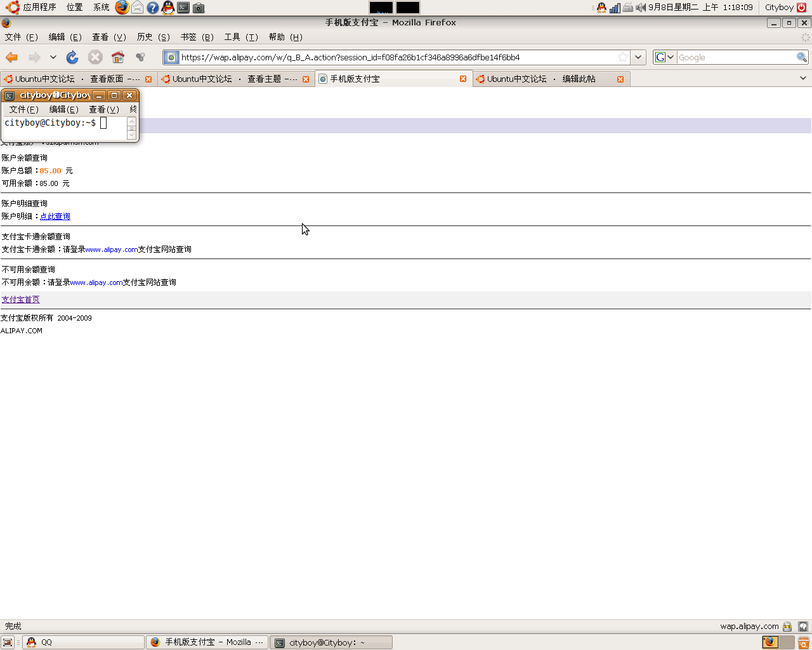
Task: Open 文件 menu in the terminal window
Action: [23, 109]
